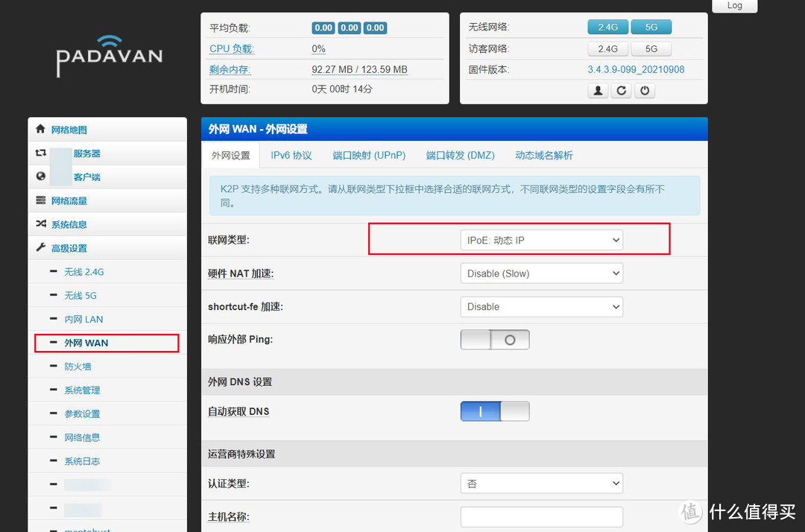
Task: Open the 联网类型 dropdown
Action: tap(542, 240)
